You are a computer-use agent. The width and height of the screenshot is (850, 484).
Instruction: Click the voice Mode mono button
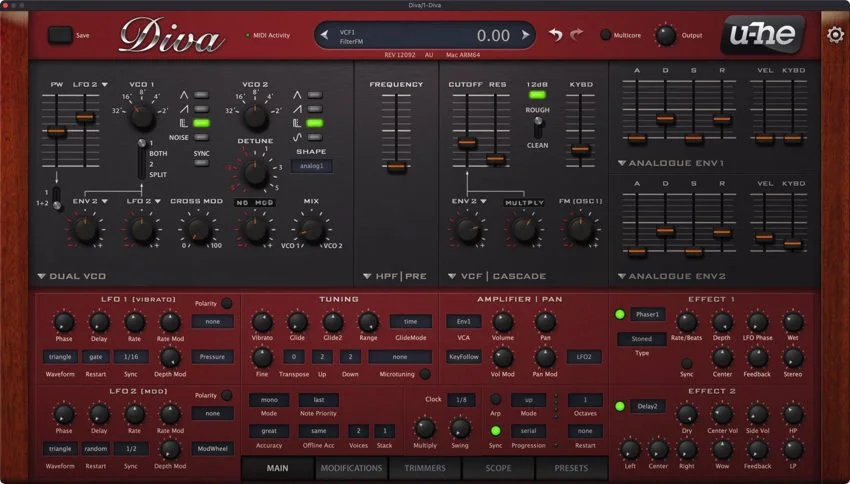pyautogui.click(x=269, y=400)
